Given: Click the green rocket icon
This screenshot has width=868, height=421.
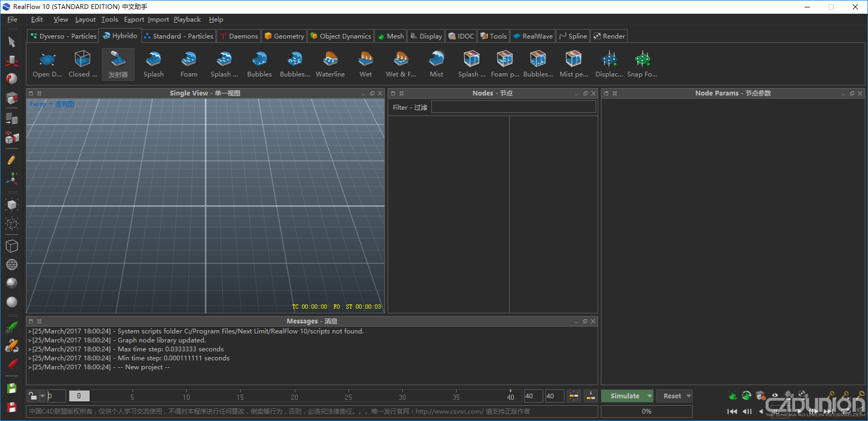Looking at the screenshot, I should (12, 328).
